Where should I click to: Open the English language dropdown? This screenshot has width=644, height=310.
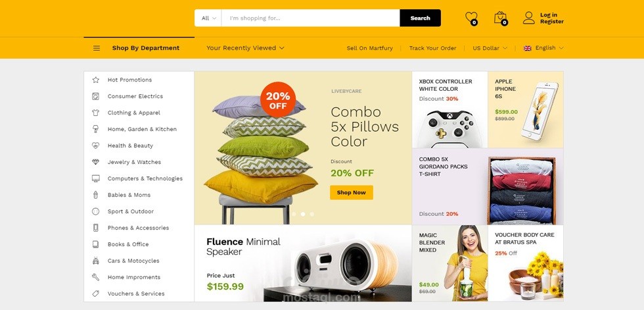[x=543, y=48]
